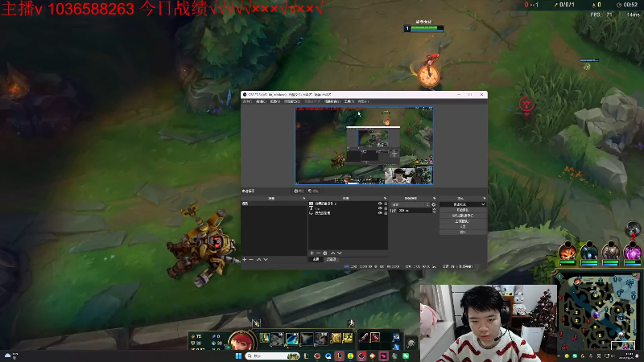Click the transition duration stepper arrows
This screenshot has height=362, width=644.
click(x=435, y=211)
